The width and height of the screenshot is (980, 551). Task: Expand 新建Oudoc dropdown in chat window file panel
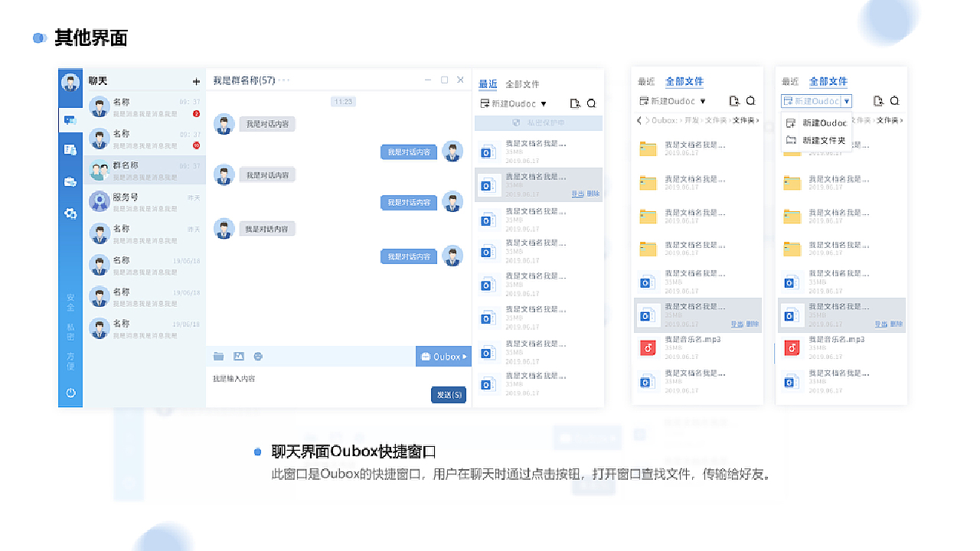(544, 103)
